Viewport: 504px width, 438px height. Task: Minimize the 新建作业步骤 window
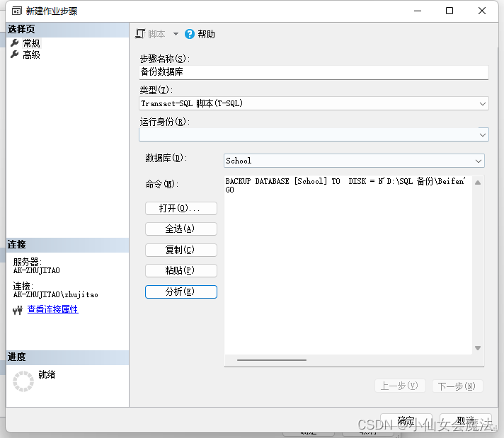(418, 11)
